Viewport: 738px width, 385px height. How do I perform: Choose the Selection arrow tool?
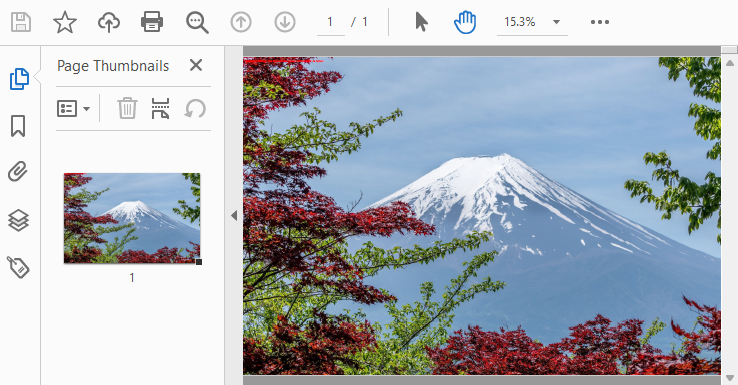[422, 22]
